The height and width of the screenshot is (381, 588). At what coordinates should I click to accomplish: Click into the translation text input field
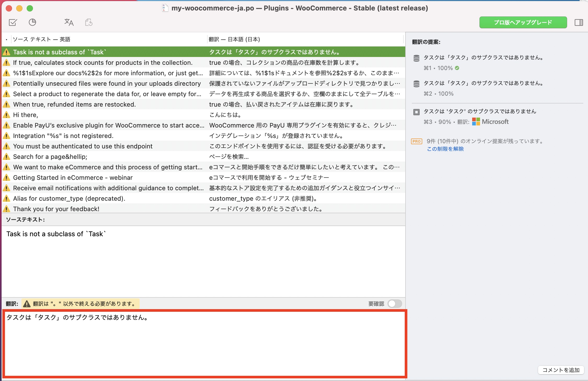click(205, 344)
